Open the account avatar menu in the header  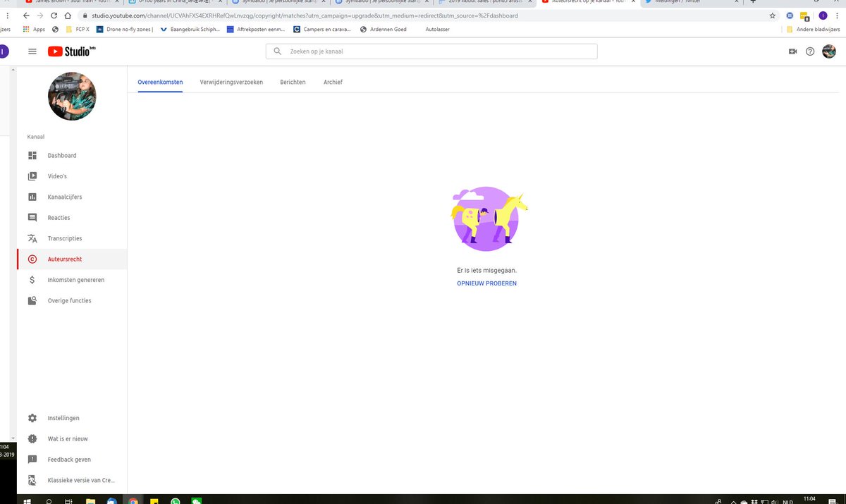point(829,51)
